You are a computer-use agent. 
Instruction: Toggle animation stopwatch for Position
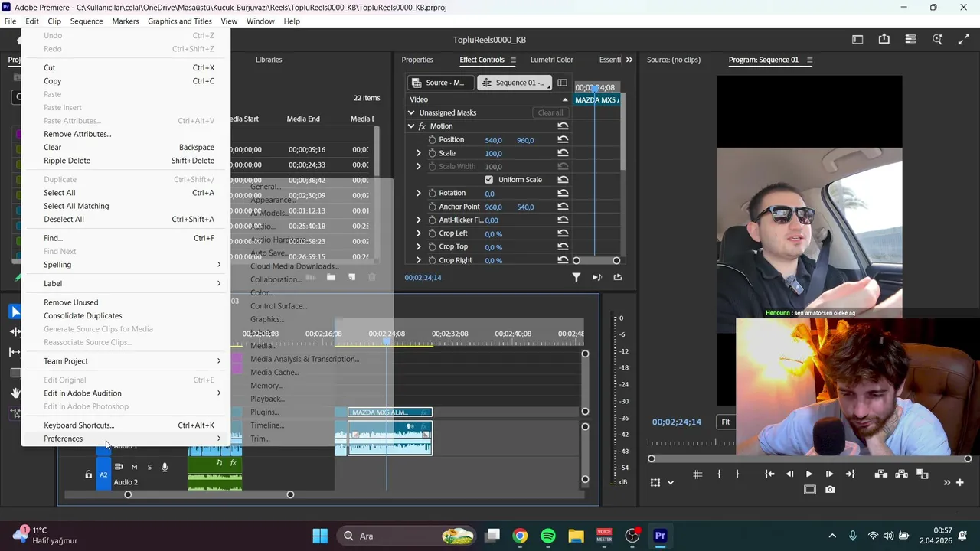click(432, 140)
